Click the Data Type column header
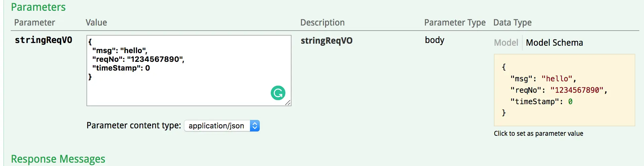 pyautogui.click(x=512, y=23)
